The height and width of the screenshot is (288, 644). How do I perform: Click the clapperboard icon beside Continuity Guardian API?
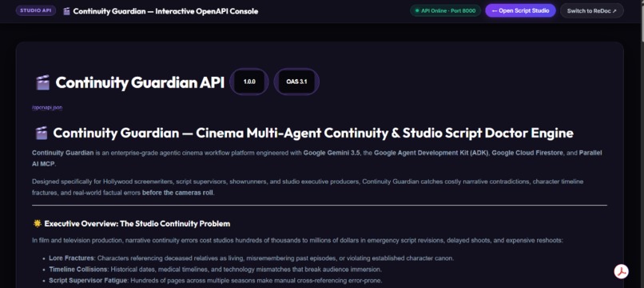click(x=42, y=82)
